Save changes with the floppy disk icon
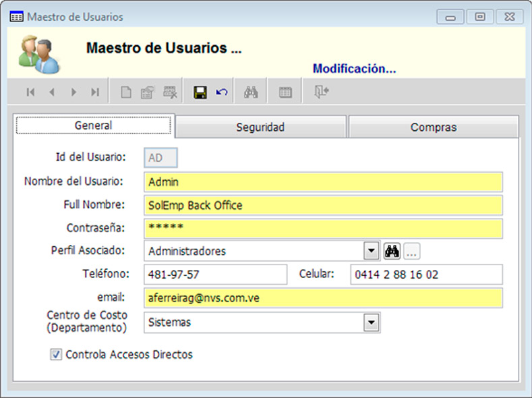 200,92
